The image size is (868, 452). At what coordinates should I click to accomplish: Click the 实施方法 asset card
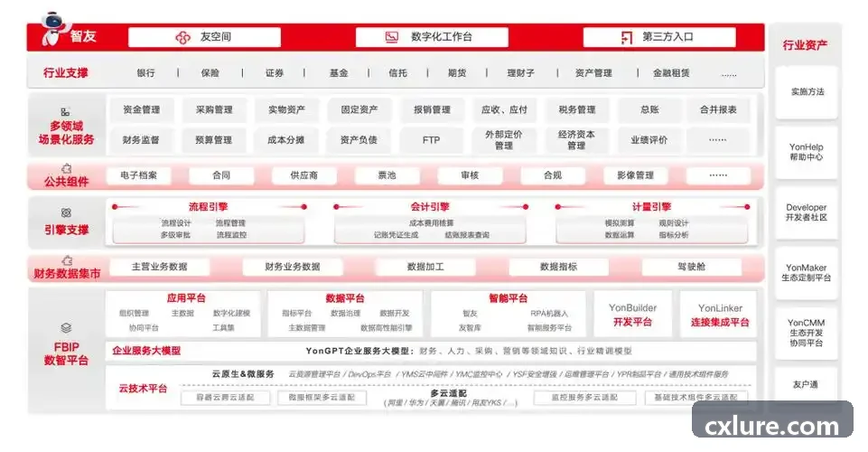click(807, 92)
